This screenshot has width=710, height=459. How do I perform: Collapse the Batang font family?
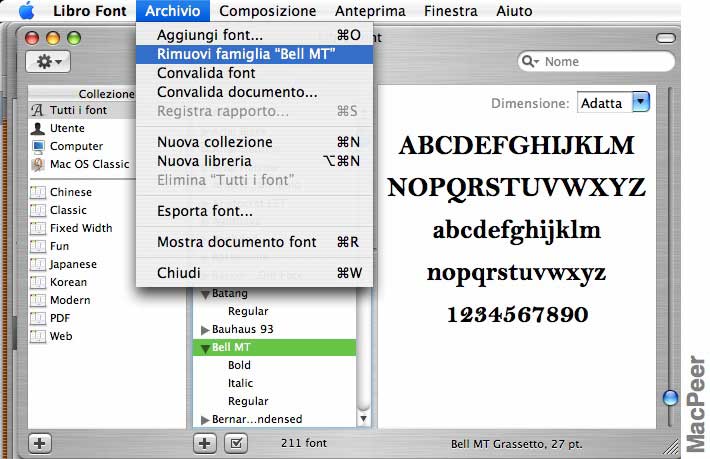[x=205, y=295]
